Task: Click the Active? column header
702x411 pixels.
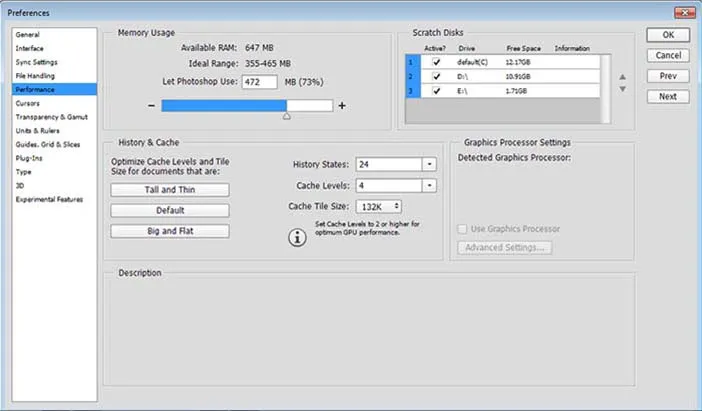Action: point(435,48)
